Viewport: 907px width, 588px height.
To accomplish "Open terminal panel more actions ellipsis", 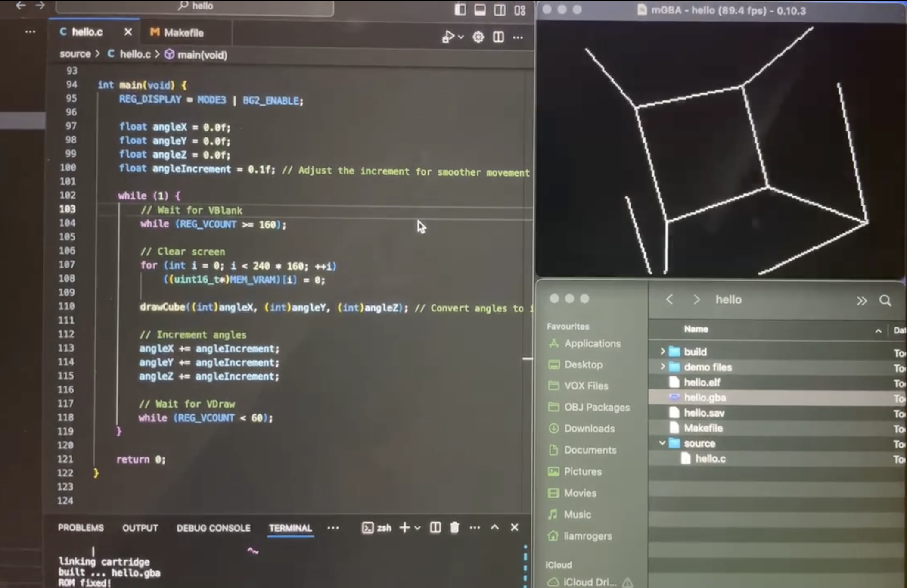I will click(x=475, y=527).
